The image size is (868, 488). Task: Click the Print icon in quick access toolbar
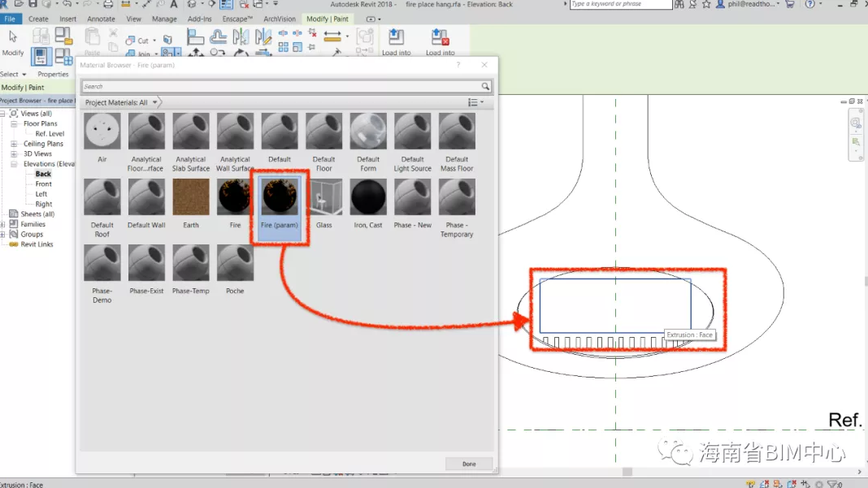108,5
